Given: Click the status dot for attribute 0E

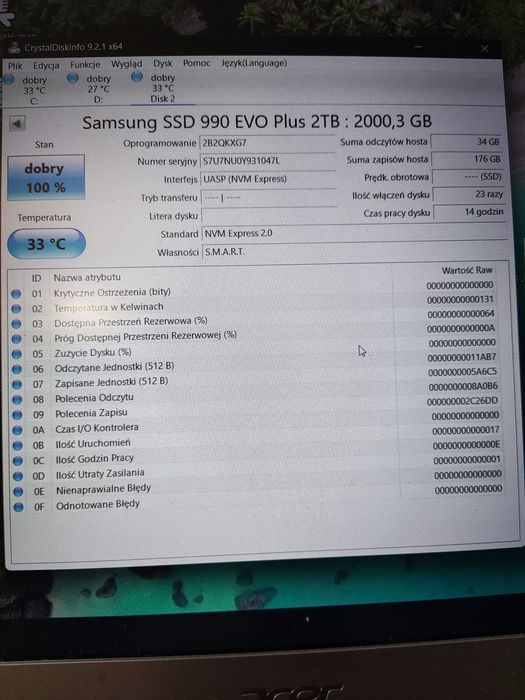Looking at the screenshot, I should coord(18,492).
